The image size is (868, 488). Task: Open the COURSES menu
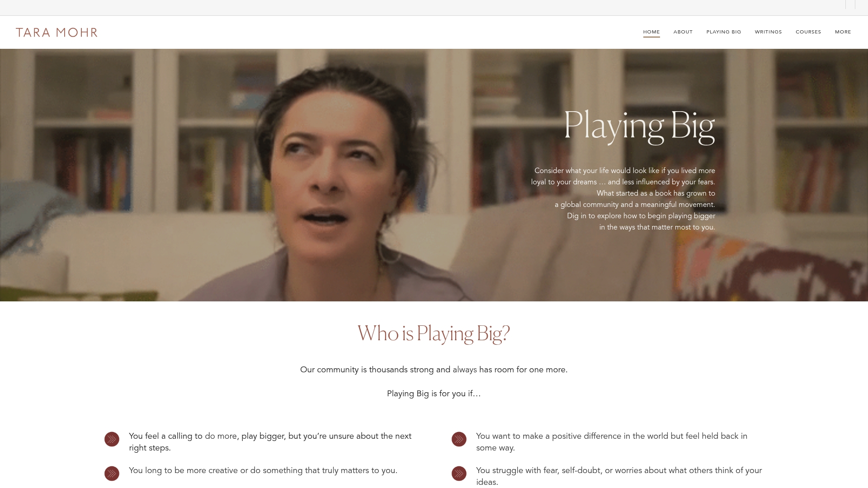[808, 32]
